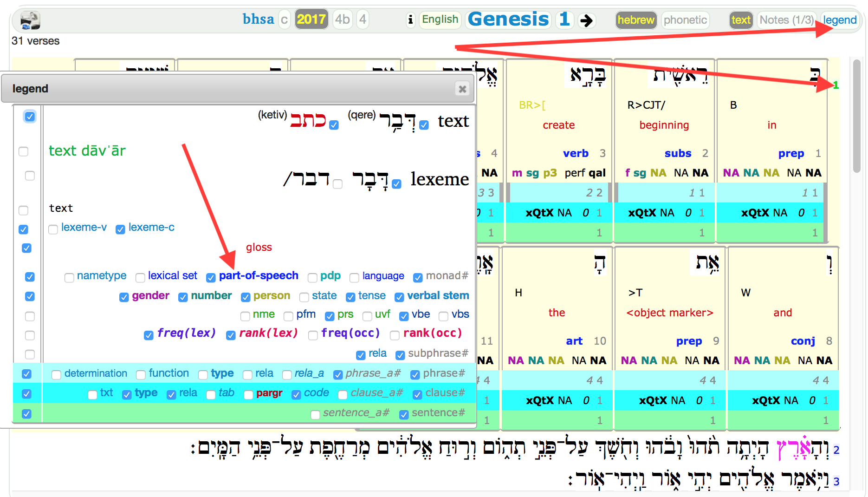This screenshot has width=868, height=497.
Task: Click the SHEBANQ logo icon at top left
Action: [x=30, y=20]
